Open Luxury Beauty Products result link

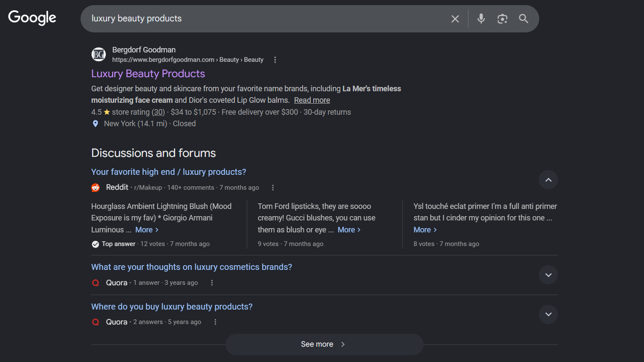tap(148, 74)
